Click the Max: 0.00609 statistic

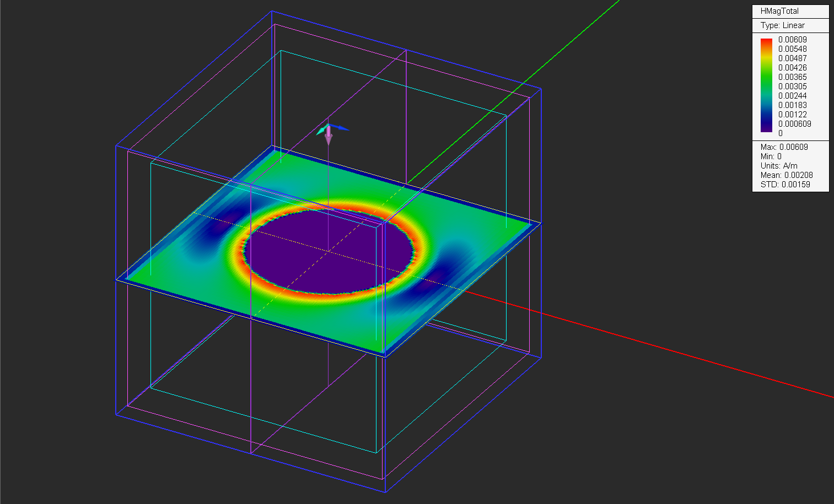(x=784, y=147)
